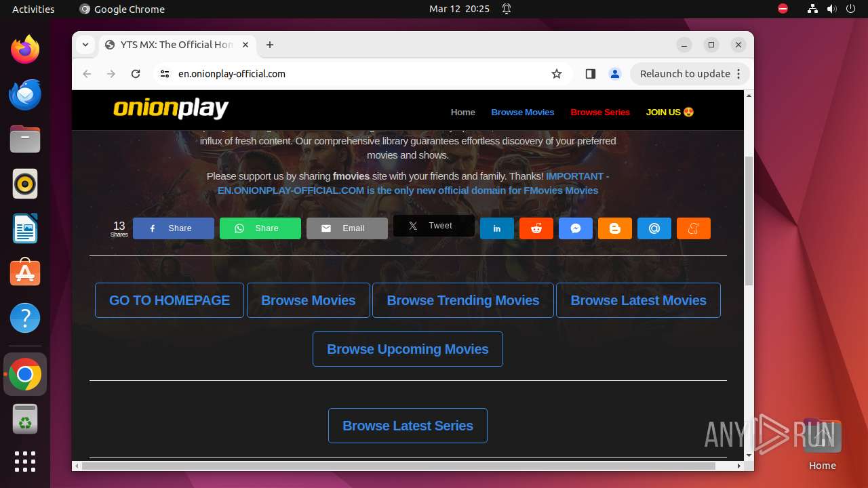Click the Email share button
The width and height of the screenshot is (868, 488).
(x=347, y=228)
